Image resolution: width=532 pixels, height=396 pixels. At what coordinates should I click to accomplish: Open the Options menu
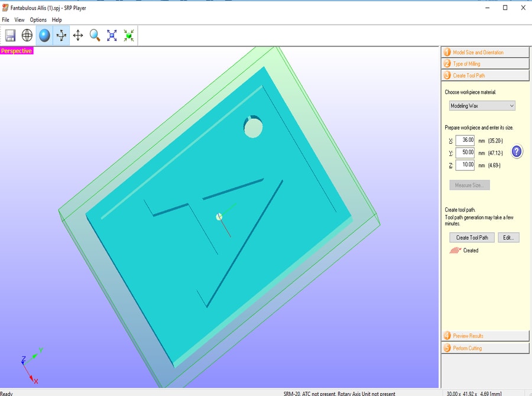point(38,20)
